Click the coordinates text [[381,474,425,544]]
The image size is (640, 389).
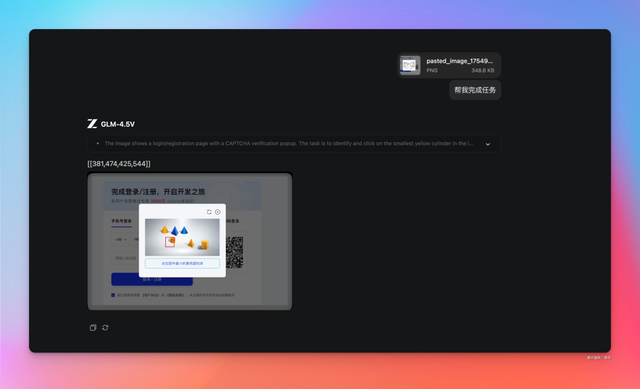click(x=119, y=164)
